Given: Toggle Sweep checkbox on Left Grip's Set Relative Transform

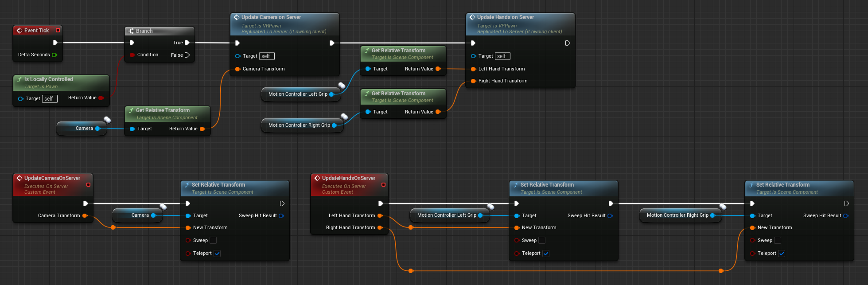Looking at the screenshot, I should [x=542, y=240].
